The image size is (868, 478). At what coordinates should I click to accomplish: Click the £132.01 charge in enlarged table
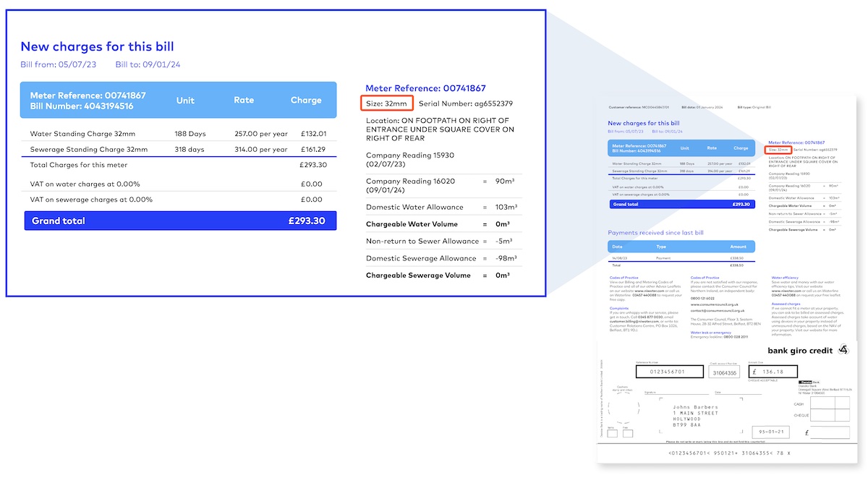(x=313, y=134)
